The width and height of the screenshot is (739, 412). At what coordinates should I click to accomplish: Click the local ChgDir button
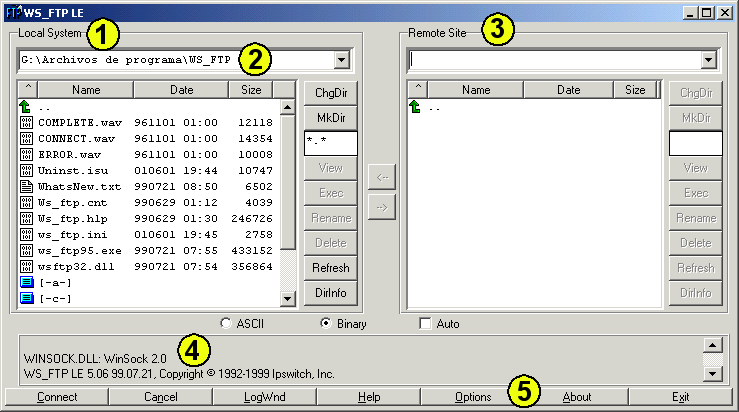click(331, 93)
